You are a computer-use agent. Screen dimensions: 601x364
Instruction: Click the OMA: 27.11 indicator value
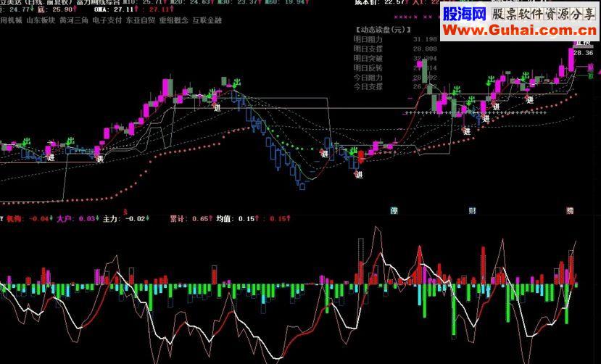tap(117, 9)
